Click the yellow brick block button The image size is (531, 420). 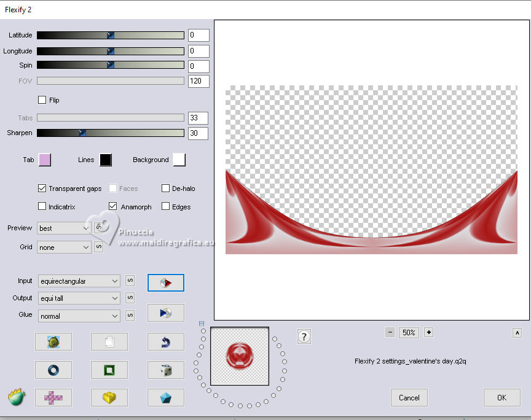pyautogui.click(x=109, y=398)
